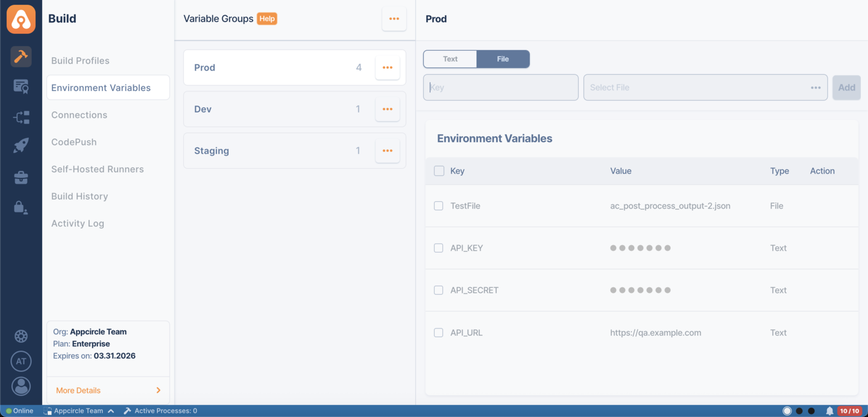The image size is (868, 417).
Task: Open the AT avatar circle near bottom left
Action: pos(21,361)
